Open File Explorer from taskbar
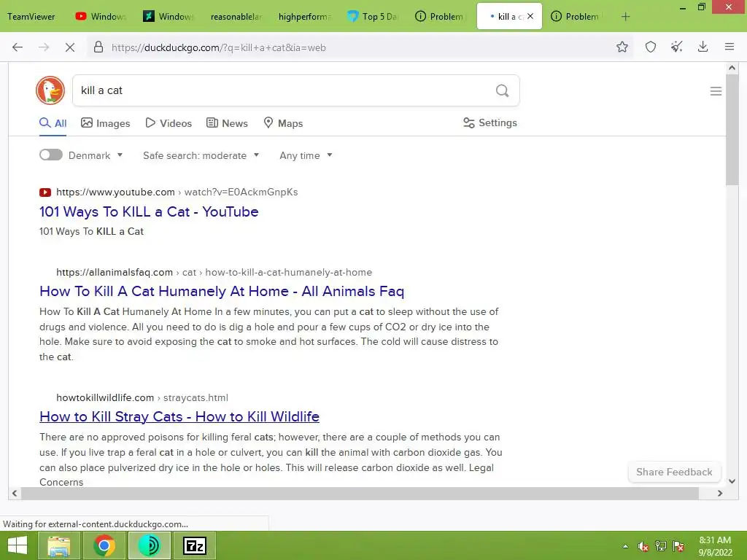This screenshot has height=560, width=747. click(x=59, y=545)
